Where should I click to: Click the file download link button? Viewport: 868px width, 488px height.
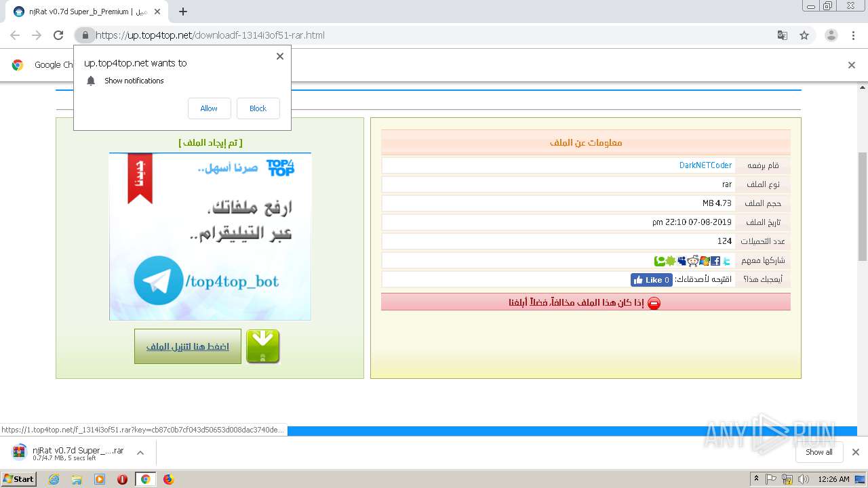click(x=188, y=346)
